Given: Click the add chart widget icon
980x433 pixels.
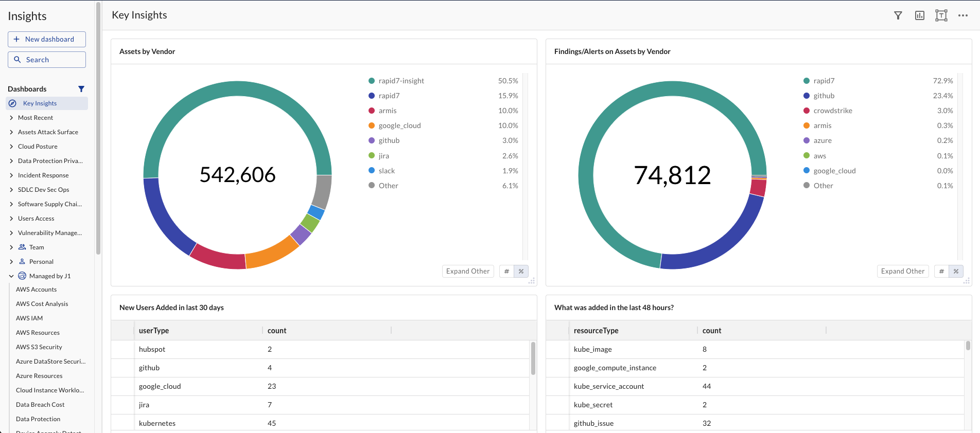Looking at the screenshot, I should (x=920, y=15).
